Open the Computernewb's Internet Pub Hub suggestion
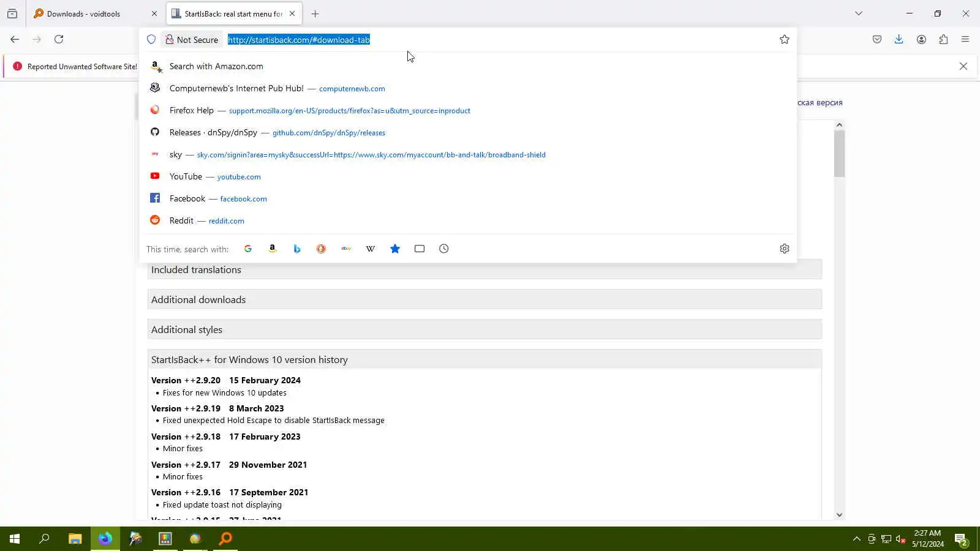The height and width of the screenshot is (551, 980). pyautogui.click(x=468, y=88)
